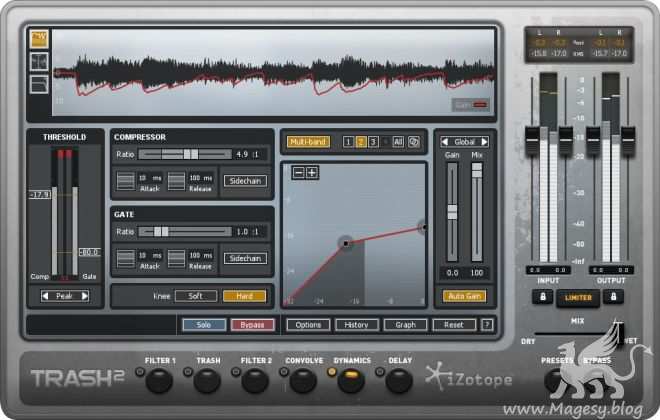Toggle the Auto Gain button
Image resolution: width=660 pixels, height=420 pixels.
[x=464, y=296]
